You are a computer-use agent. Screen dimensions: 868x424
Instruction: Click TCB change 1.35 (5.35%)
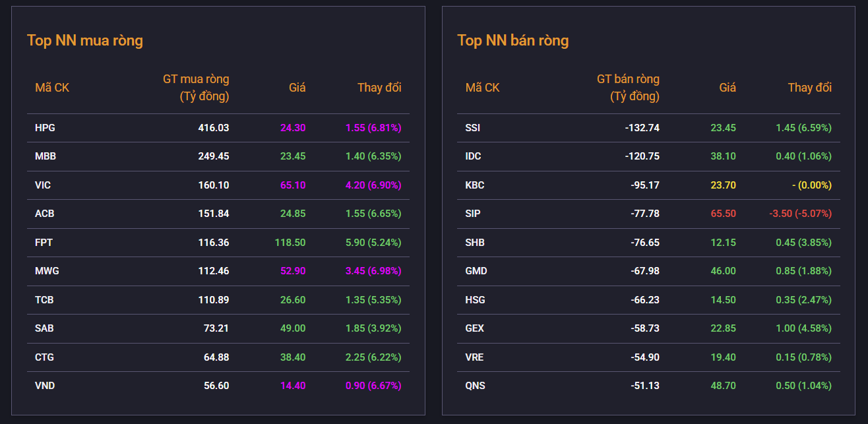(x=373, y=300)
